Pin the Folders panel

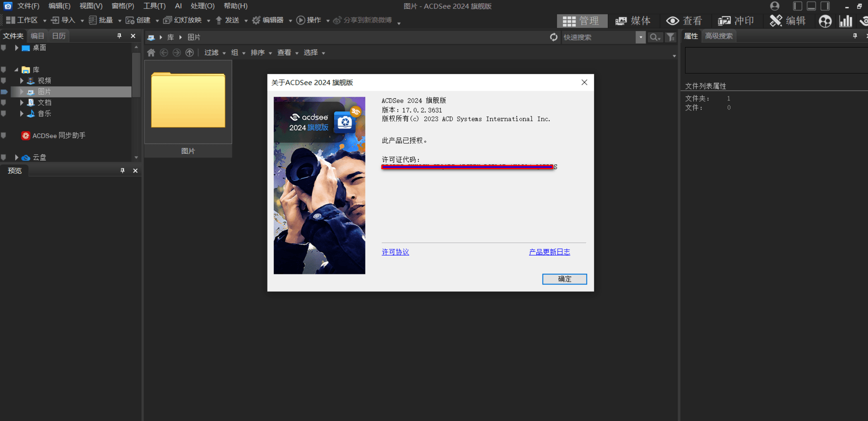coord(119,36)
